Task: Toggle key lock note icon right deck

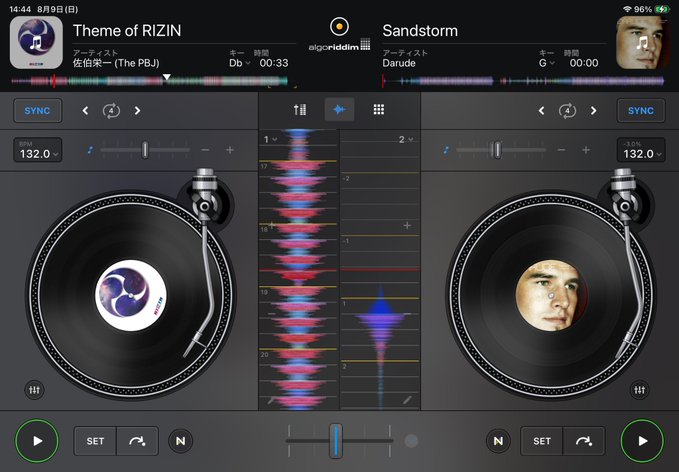Action: tap(446, 150)
